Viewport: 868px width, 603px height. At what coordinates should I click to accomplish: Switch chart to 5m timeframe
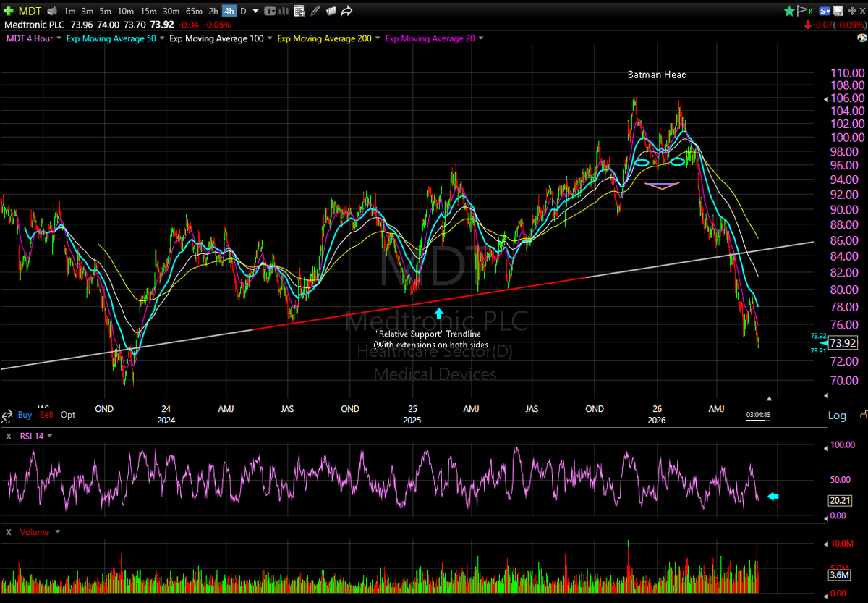pyautogui.click(x=106, y=11)
